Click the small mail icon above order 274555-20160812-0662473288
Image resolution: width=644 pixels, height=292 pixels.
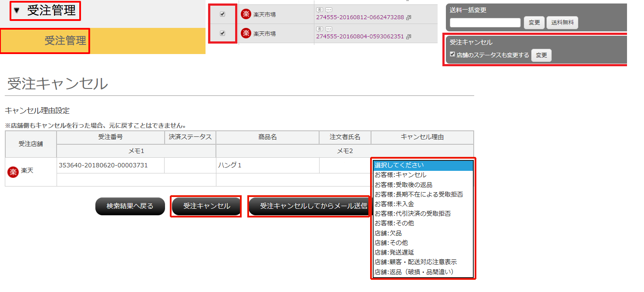tap(320, 10)
